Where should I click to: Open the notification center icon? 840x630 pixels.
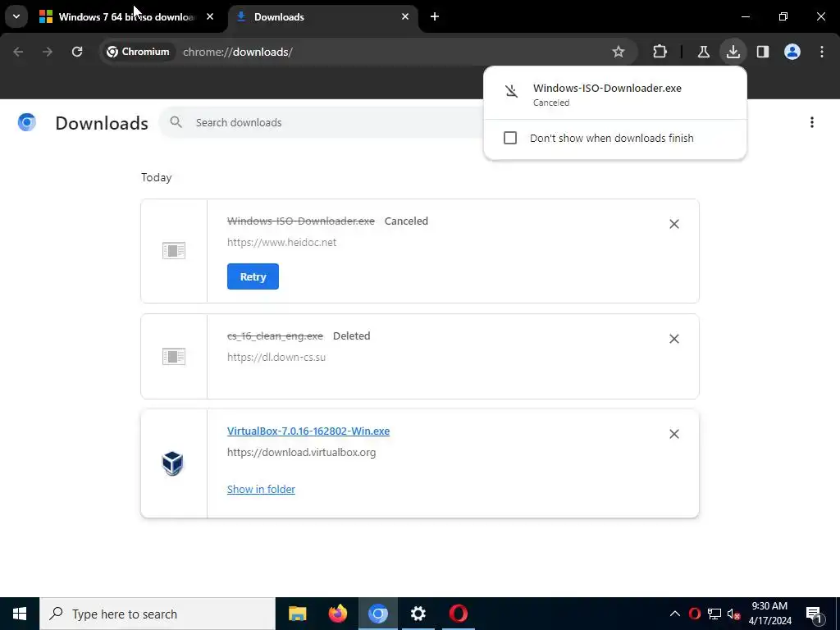coord(815,614)
